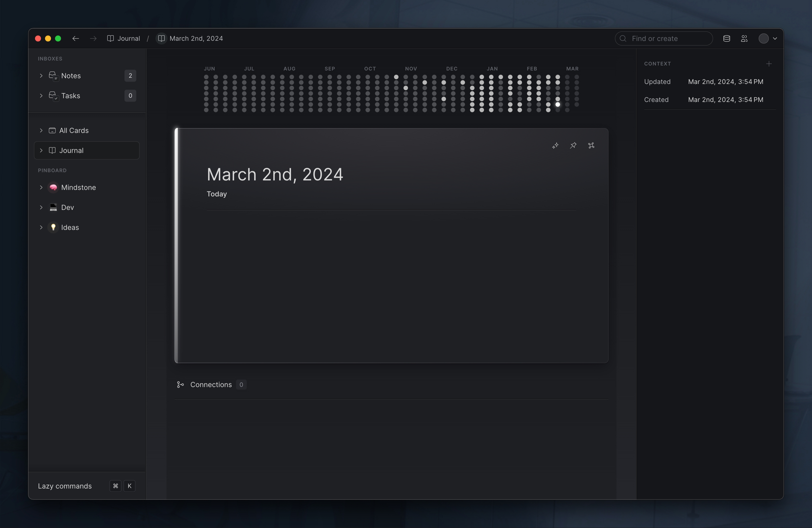
Task: Click the Notes count badge 2
Action: 130,76
